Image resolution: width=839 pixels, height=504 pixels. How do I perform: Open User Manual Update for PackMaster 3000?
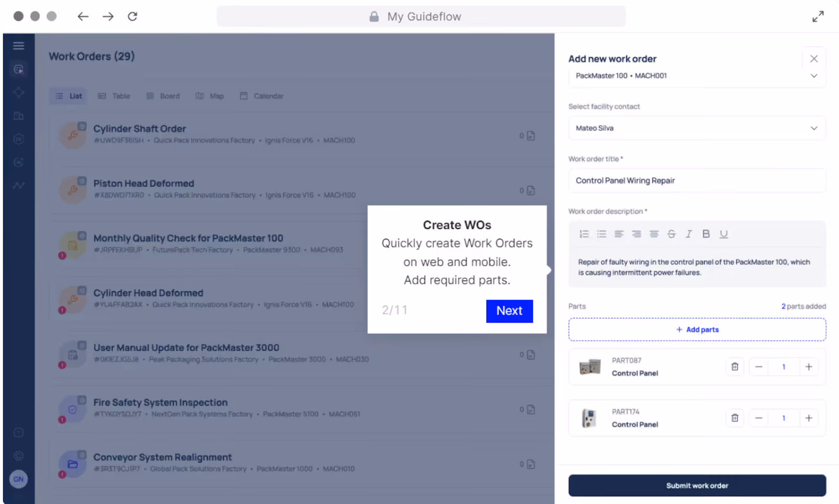pyautogui.click(x=186, y=347)
